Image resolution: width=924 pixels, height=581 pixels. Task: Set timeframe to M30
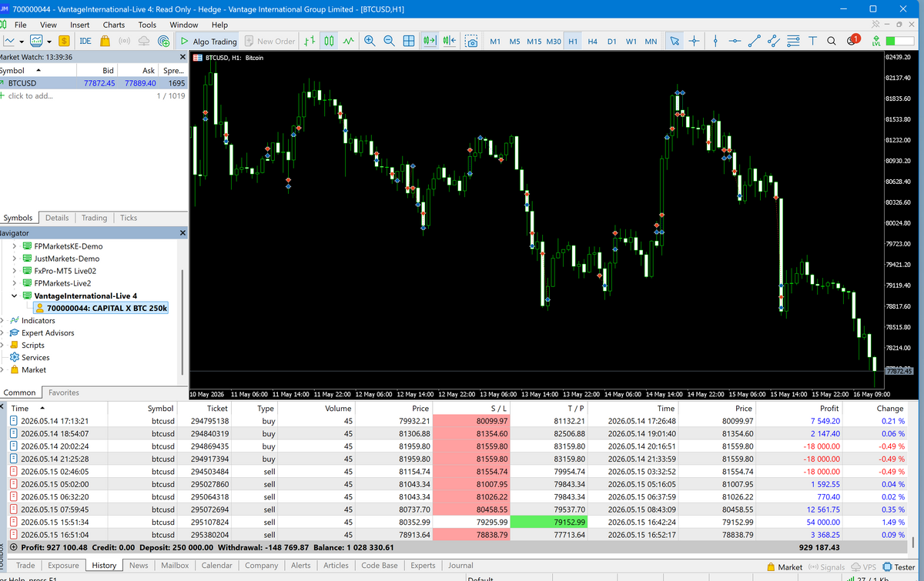tap(554, 42)
